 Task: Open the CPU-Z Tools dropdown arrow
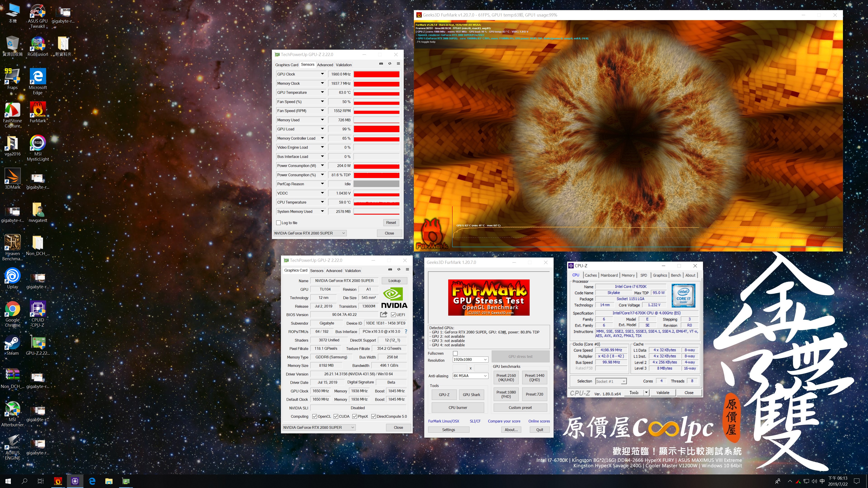click(646, 393)
